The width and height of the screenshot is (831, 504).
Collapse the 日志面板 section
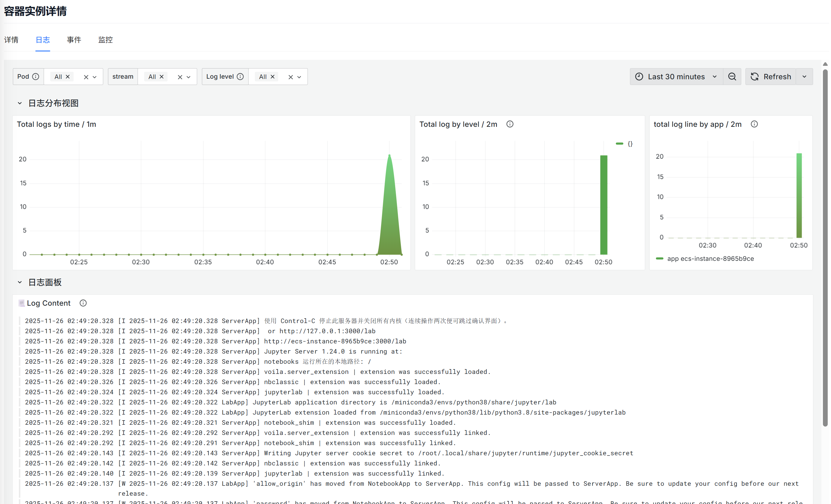pos(19,282)
